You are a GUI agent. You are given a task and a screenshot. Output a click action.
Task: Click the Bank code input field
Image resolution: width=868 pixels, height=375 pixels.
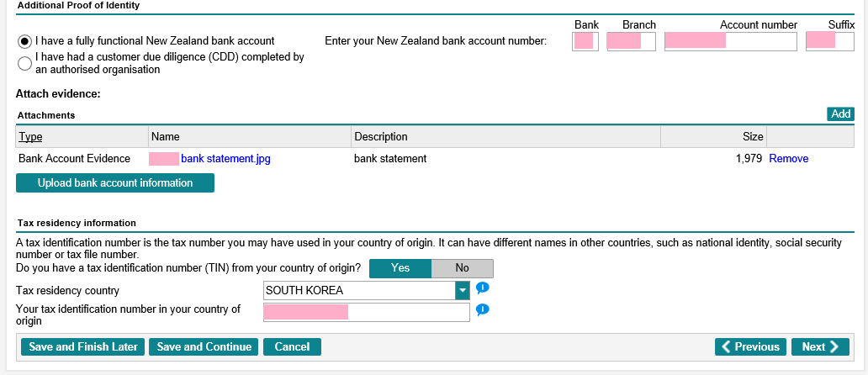(x=585, y=41)
